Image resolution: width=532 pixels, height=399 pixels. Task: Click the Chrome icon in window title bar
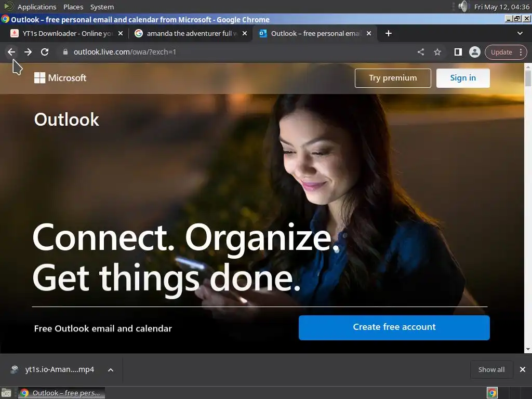[x=5, y=19]
